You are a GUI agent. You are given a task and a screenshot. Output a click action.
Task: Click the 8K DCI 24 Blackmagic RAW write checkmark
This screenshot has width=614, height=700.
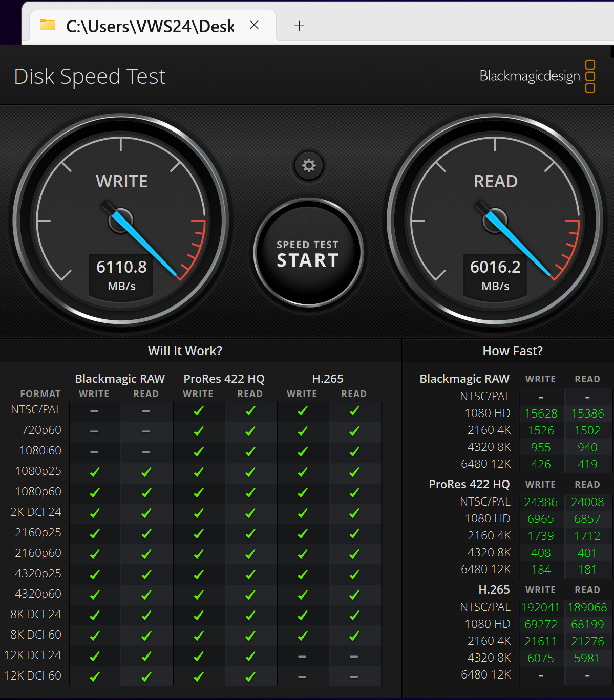coord(95,616)
